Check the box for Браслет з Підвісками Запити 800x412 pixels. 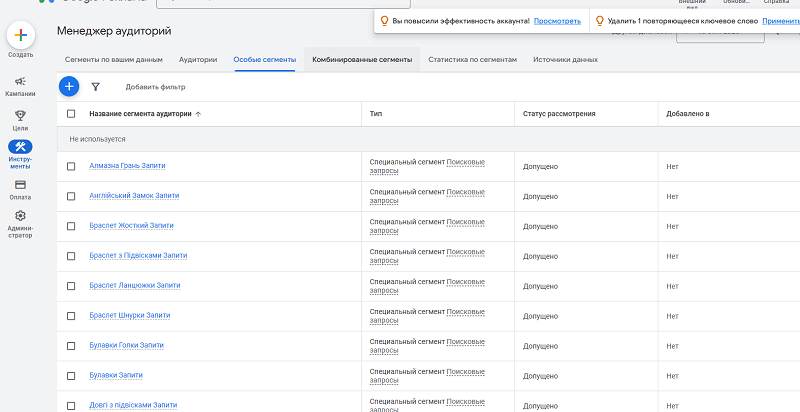[x=71, y=256]
